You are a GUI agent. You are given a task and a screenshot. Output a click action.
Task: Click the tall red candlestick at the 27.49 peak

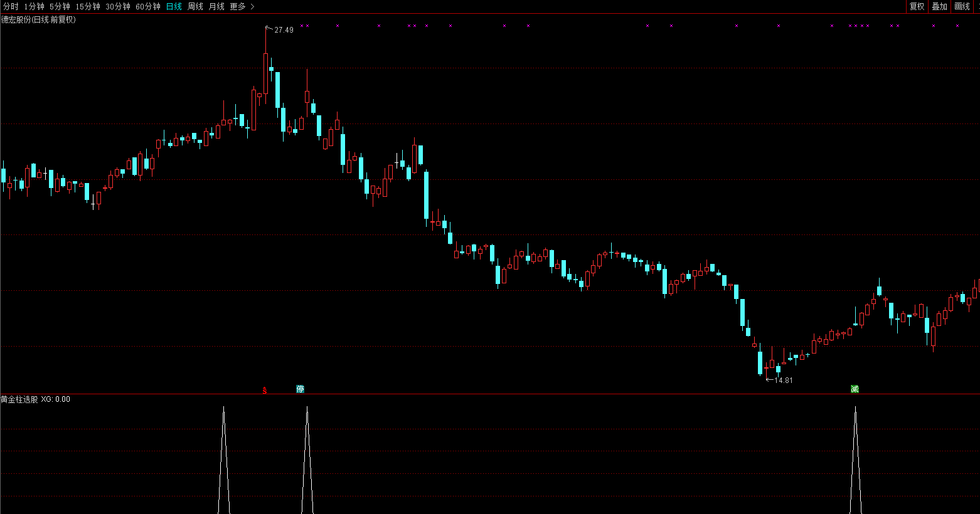coord(265,73)
